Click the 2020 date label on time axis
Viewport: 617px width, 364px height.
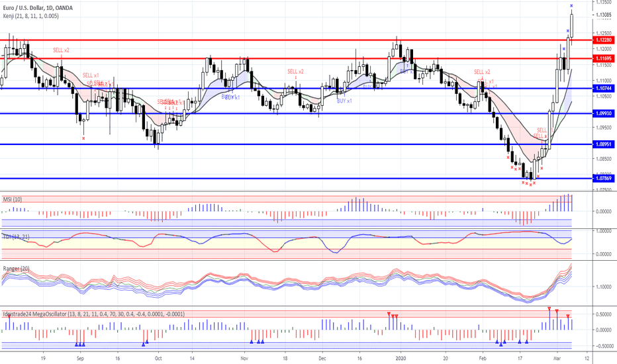[401, 359]
